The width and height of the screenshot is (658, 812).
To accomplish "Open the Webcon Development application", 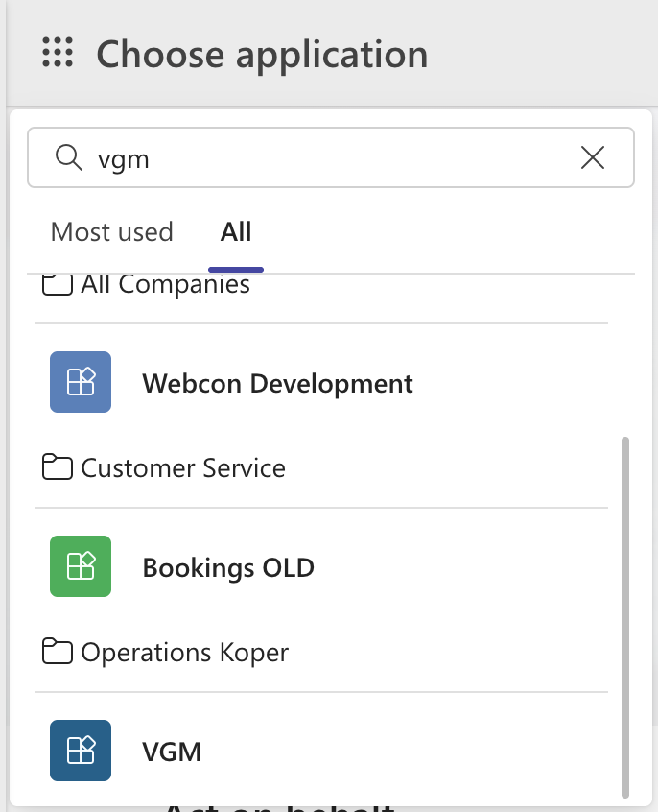I will coord(277,384).
